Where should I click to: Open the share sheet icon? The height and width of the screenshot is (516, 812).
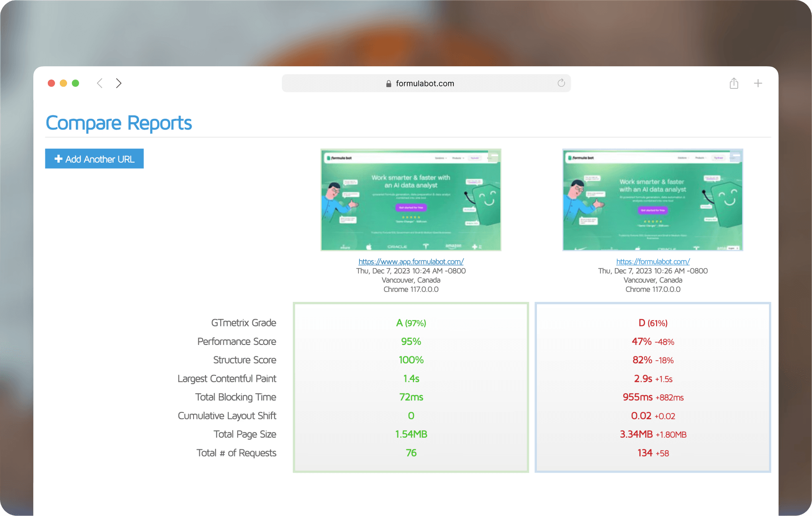pos(734,83)
